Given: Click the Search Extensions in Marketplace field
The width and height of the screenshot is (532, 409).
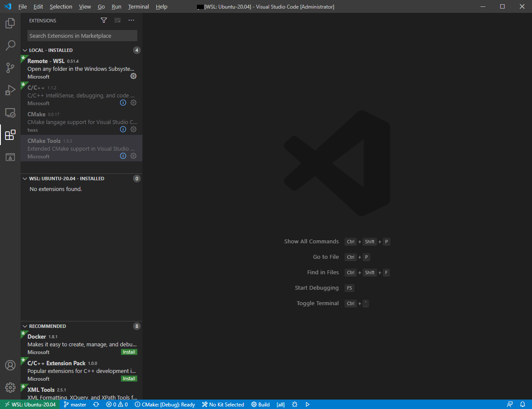Looking at the screenshot, I should (x=82, y=36).
